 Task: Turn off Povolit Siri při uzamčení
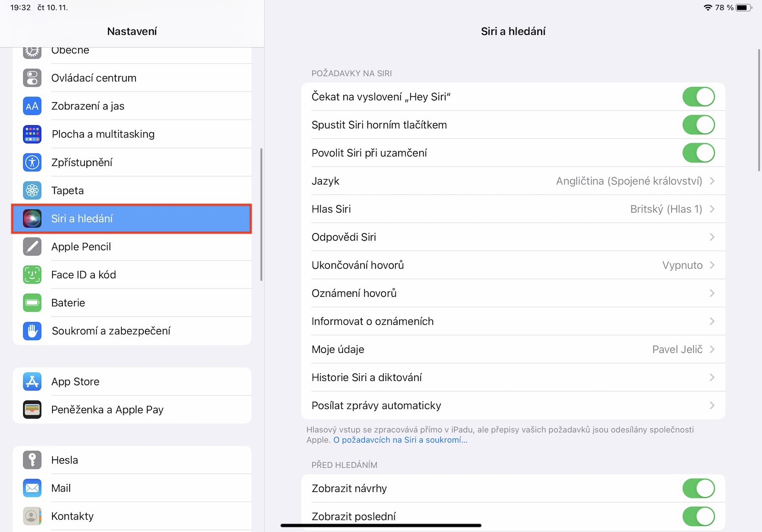tap(698, 153)
